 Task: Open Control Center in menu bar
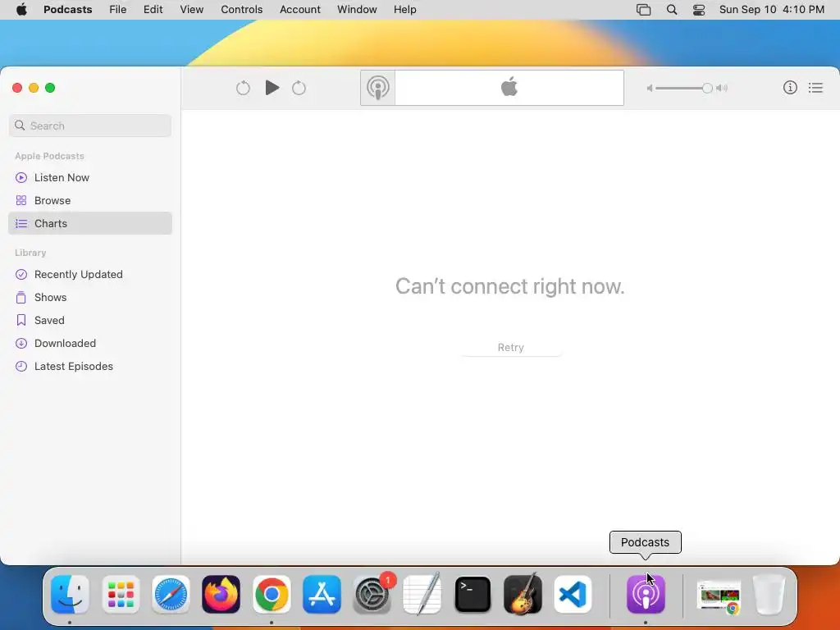point(699,10)
